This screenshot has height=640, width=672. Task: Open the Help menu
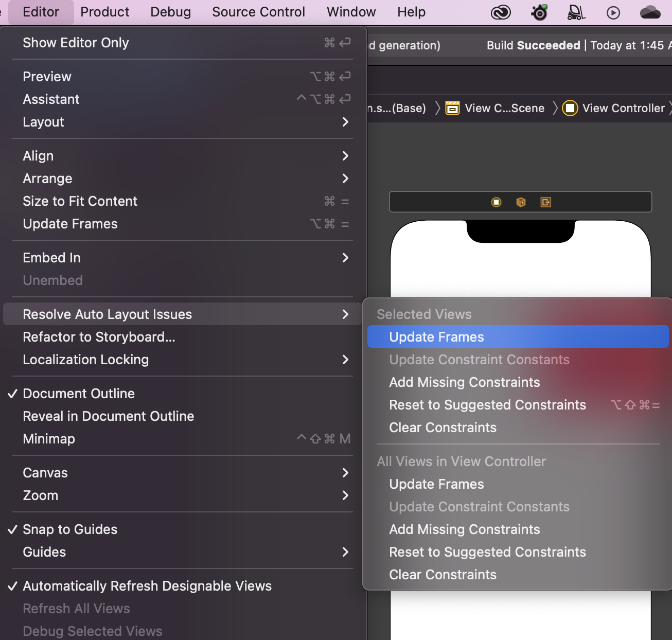412,12
